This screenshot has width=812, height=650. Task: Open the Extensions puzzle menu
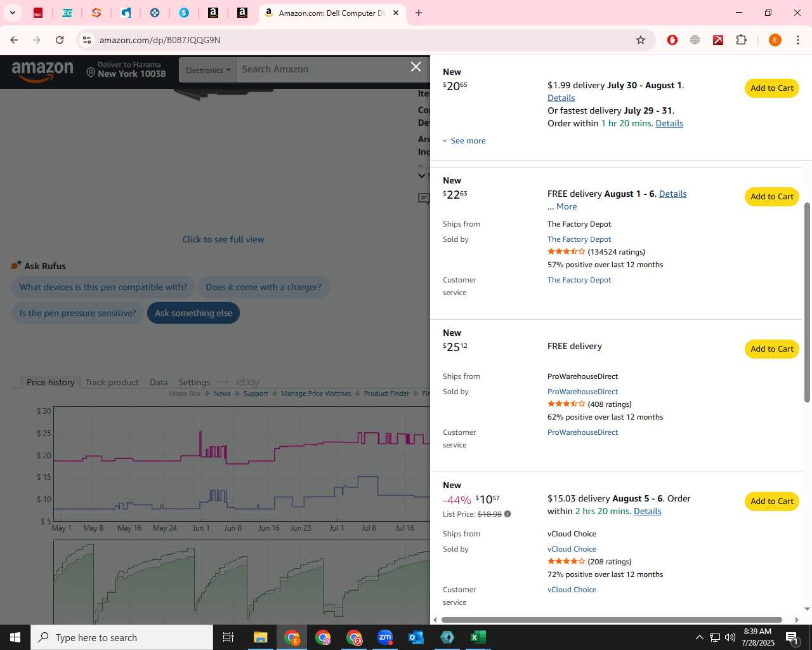(x=741, y=40)
